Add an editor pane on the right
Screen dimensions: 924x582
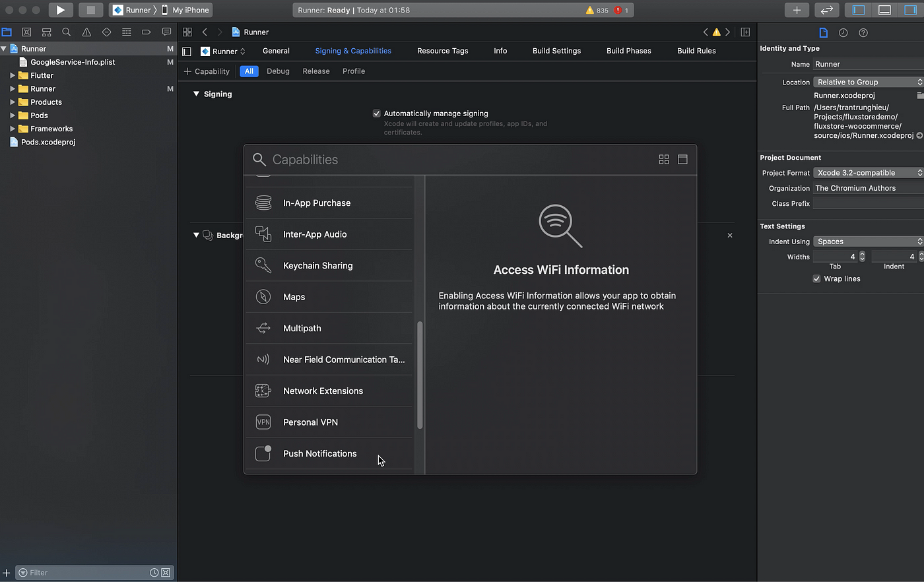tap(745, 32)
